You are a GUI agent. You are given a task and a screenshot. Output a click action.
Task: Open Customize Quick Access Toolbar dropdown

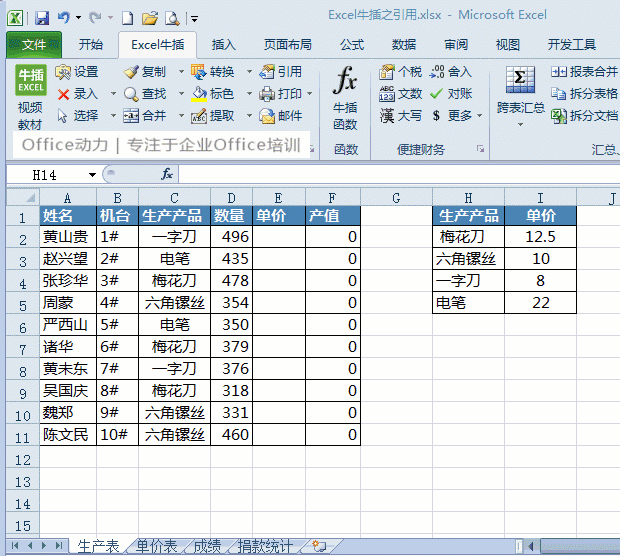pyautogui.click(x=194, y=19)
